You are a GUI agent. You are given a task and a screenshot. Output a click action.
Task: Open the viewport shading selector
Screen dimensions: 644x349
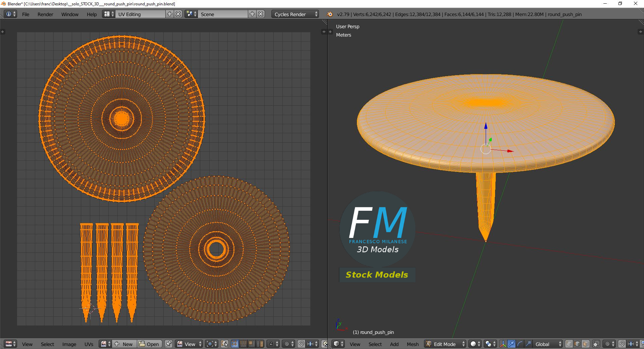point(475,344)
